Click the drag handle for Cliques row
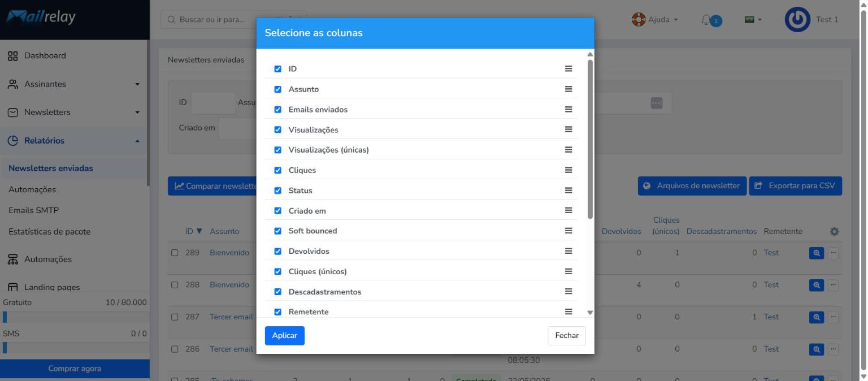The width and height of the screenshot is (868, 381). (x=568, y=170)
